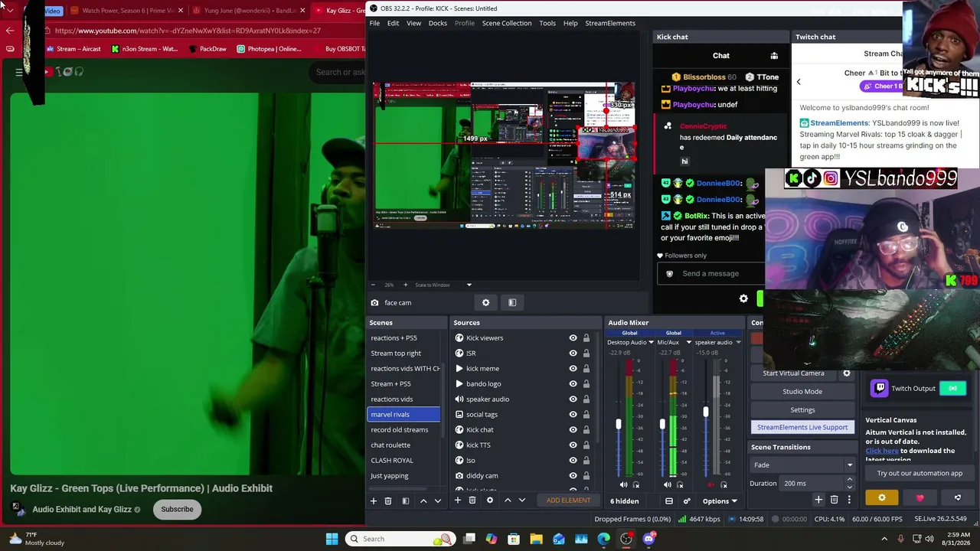Open the Scene Collection menu
The height and width of the screenshot is (551, 980).
[x=506, y=23]
